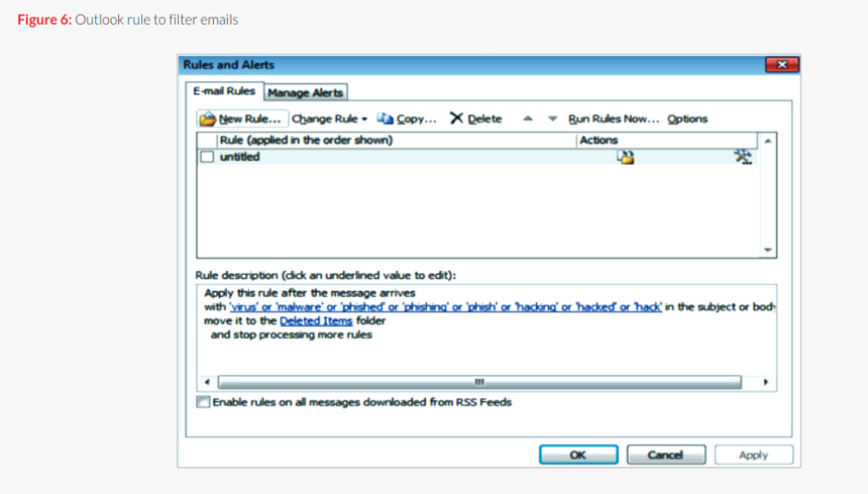Move rule down with the down arrow

[553, 118]
